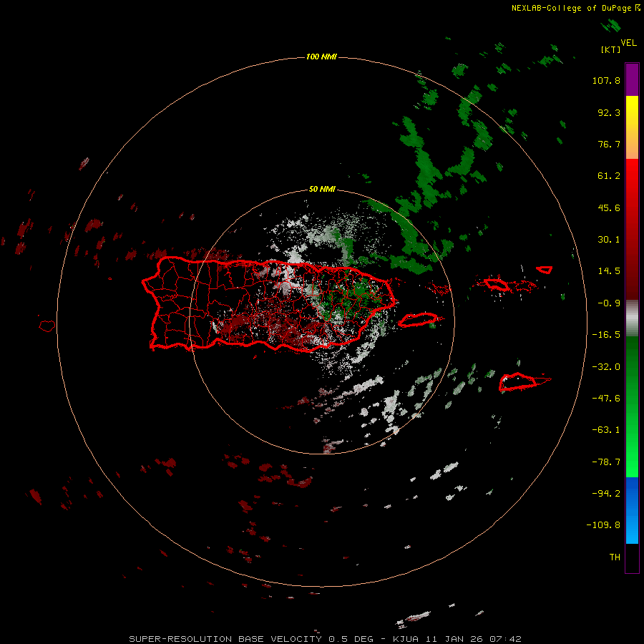Click the 61.2 scale value
This screenshot has width=644, height=644.
coord(609,176)
